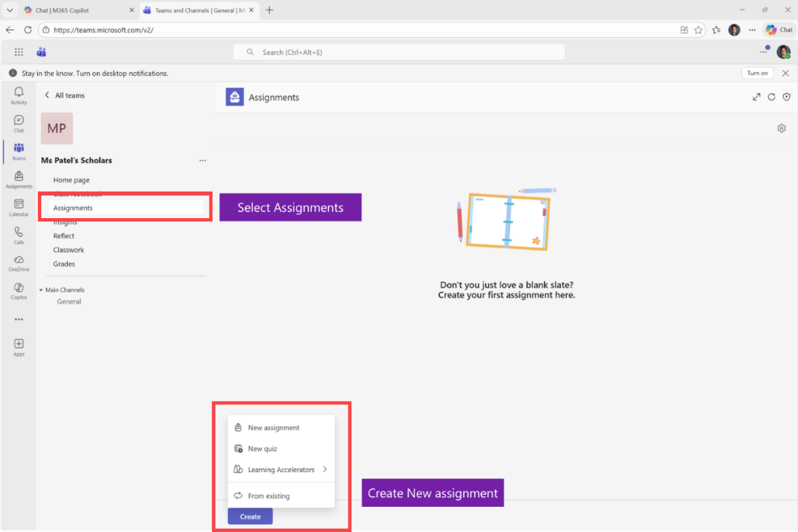Show more apps ellipsis in left rail

[x=19, y=319]
